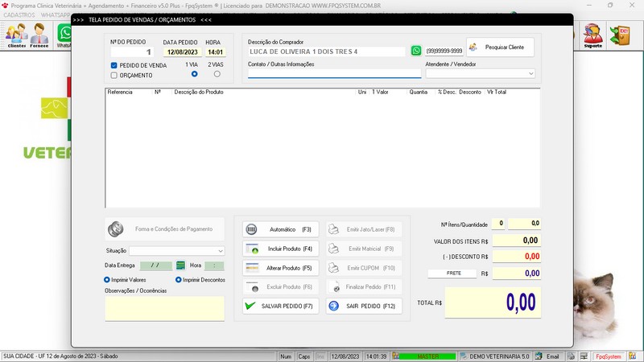
Task: Click the delivery Hora field
Action: [x=214, y=265]
